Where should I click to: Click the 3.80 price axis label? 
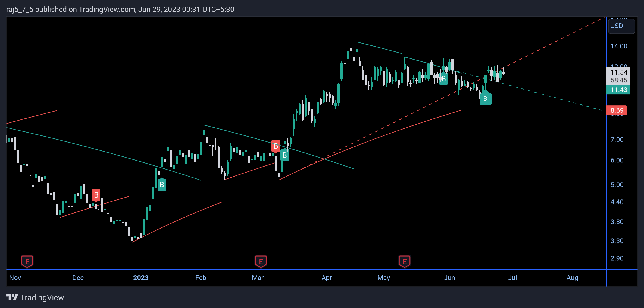click(x=617, y=222)
